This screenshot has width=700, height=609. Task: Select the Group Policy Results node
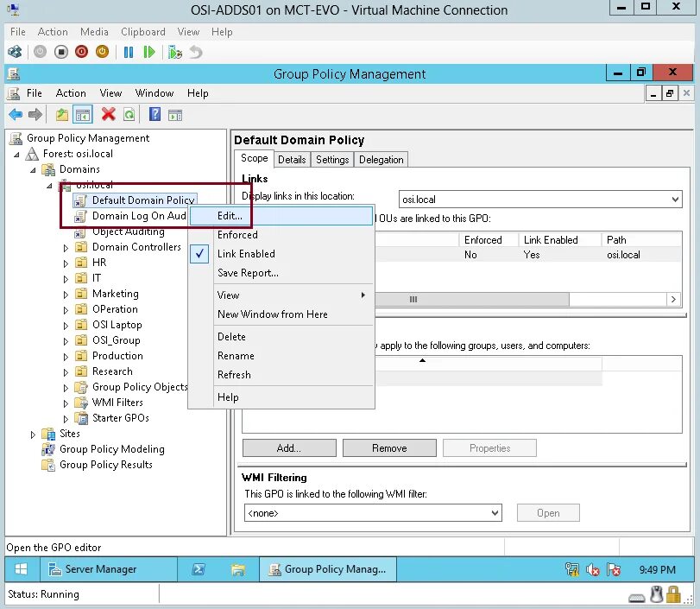point(106,465)
